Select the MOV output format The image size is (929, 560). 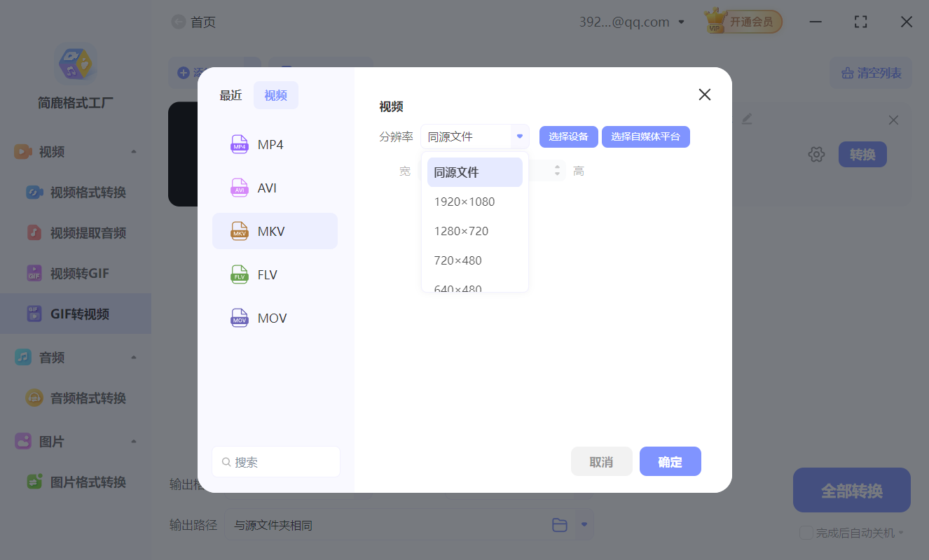pyautogui.click(x=275, y=318)
